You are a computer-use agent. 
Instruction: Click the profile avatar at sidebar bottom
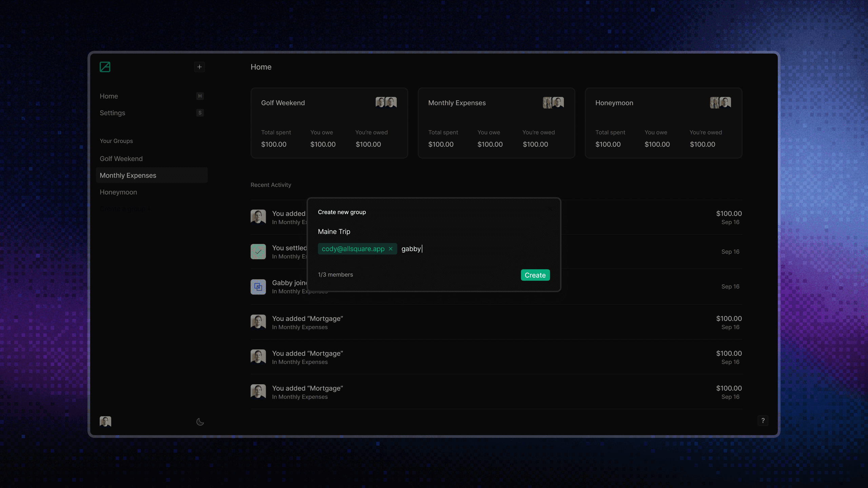click(105, 421)
